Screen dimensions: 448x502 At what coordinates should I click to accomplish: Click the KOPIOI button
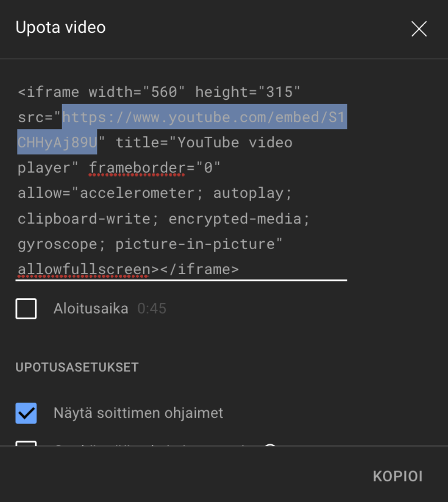click(398, 476)
